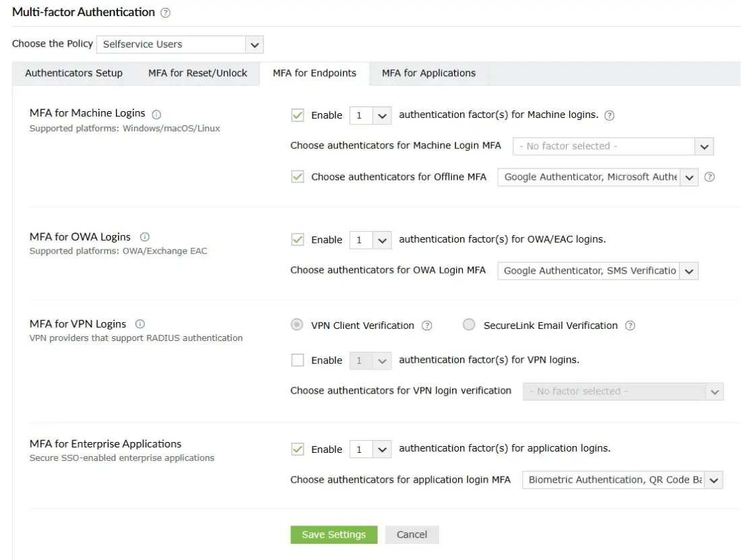Click the Save Settings button

coord(333,535)
